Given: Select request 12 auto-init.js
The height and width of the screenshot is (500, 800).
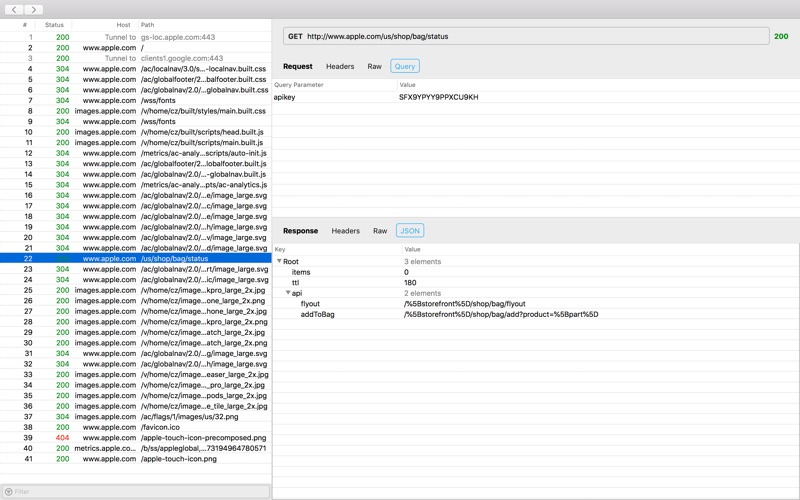Looking at the screenshot, I should tap(136, 153).
